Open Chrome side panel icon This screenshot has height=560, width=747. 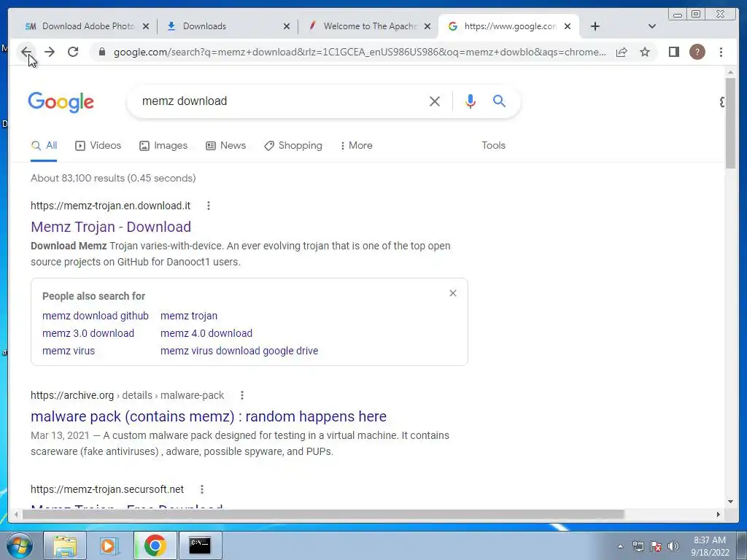pos(673,52)
